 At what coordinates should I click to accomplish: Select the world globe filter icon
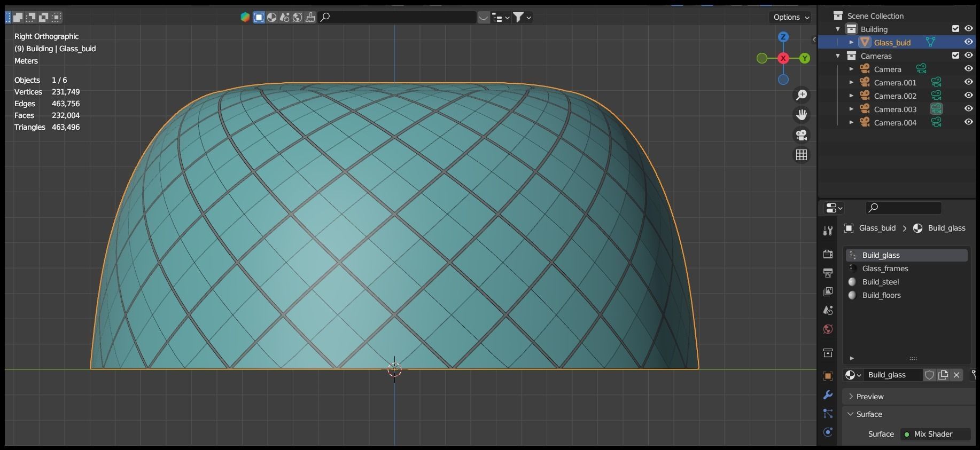pos(298,18)
